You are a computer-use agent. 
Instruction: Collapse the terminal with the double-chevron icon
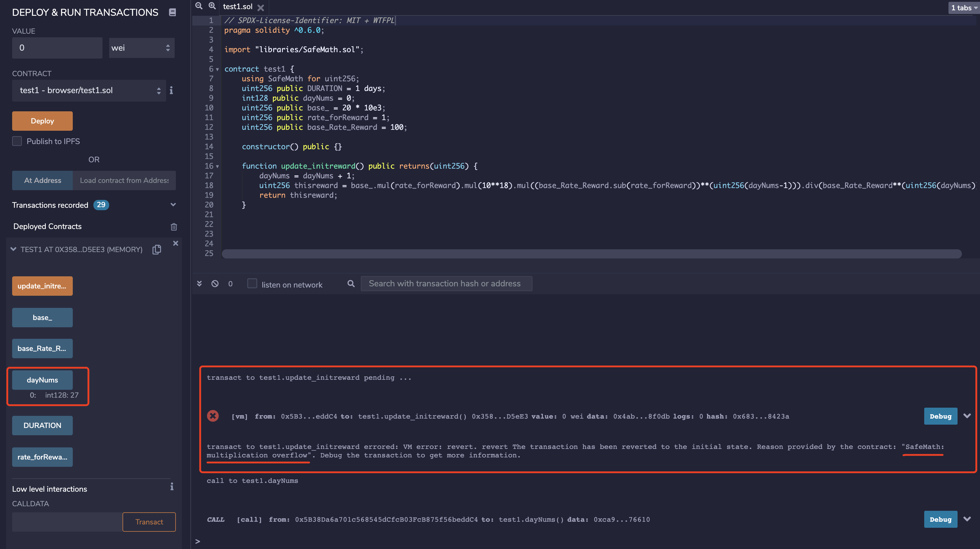coord(199,284)
